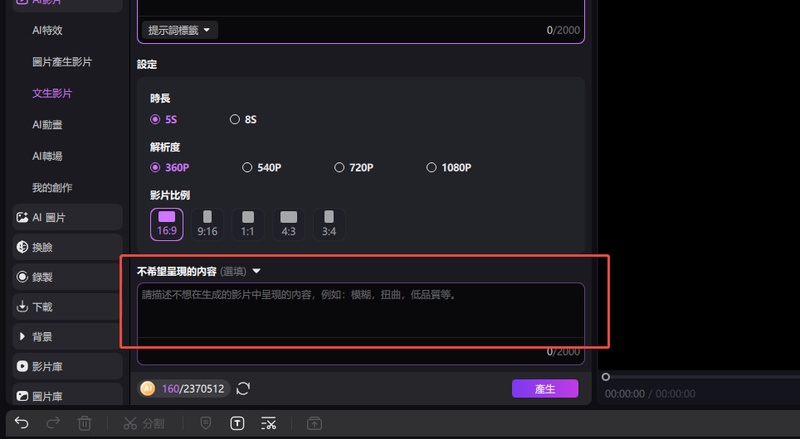This screenshot has height=439, width=800.
Task: Click the 分割 split button
Action: [x=144, y=423]
